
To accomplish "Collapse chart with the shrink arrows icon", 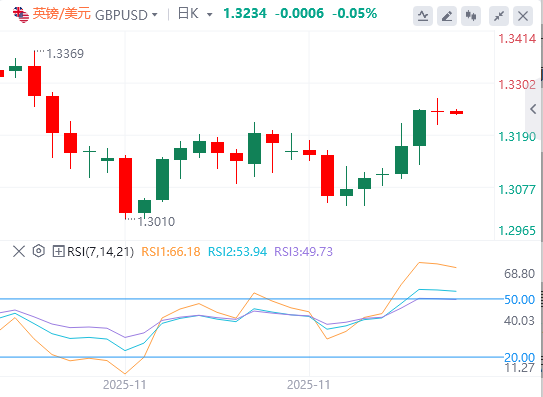I will point(499,16).
